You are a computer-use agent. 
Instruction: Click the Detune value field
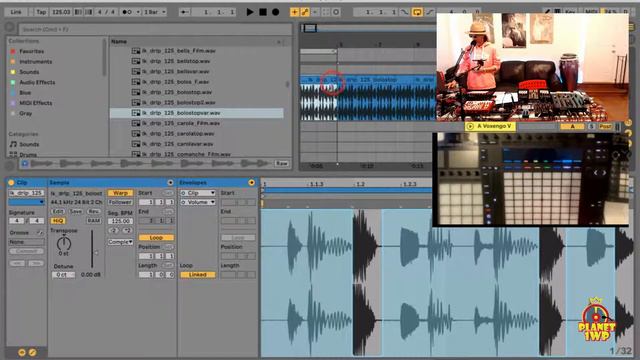click(63, 275)
